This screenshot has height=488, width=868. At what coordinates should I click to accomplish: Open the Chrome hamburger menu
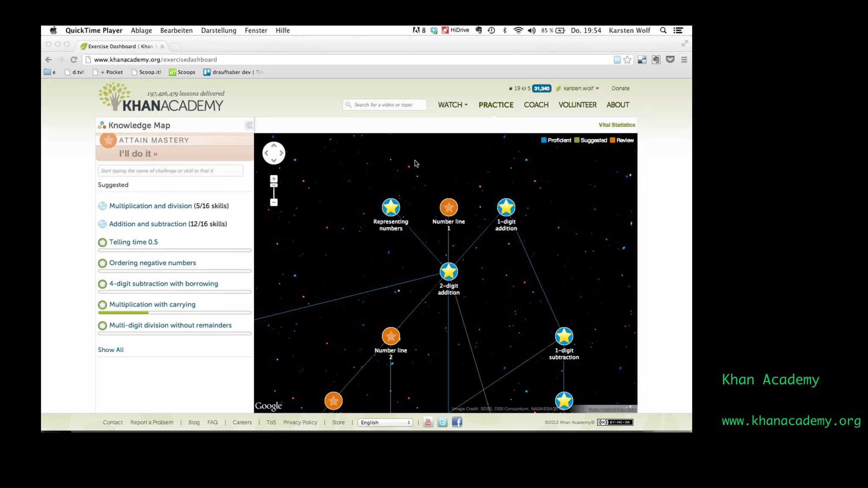pos(684,60)
